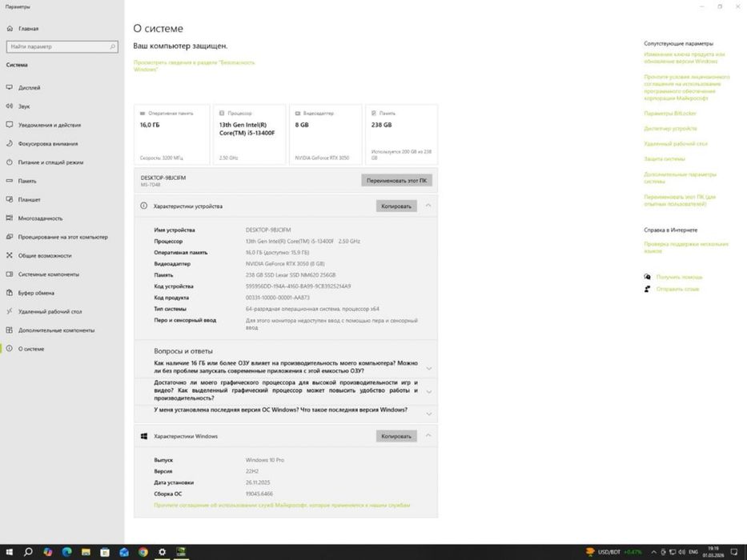747x560 pixels.
Task: Expand the последняя версия Windows question
Action: click(x=429, y=414)
